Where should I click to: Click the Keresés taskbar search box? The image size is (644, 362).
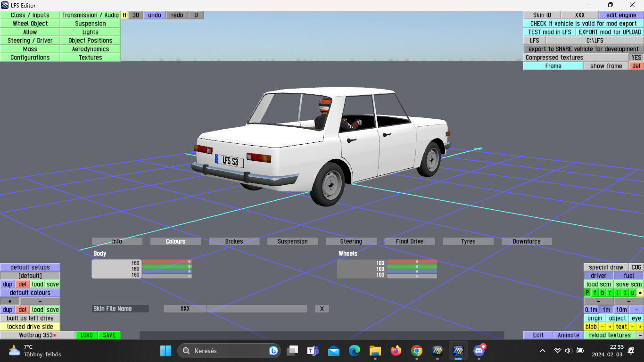(x=229, y=351)
